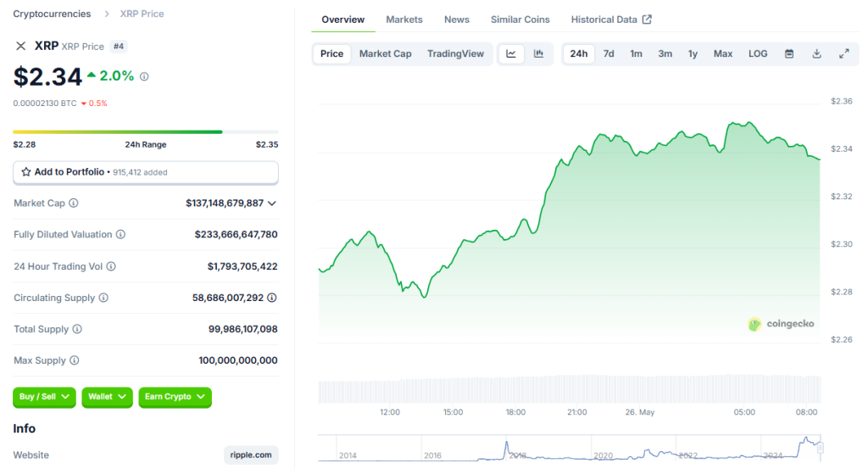Select the 1y time range
Viewport: 868px width, 469px height.
693,53
